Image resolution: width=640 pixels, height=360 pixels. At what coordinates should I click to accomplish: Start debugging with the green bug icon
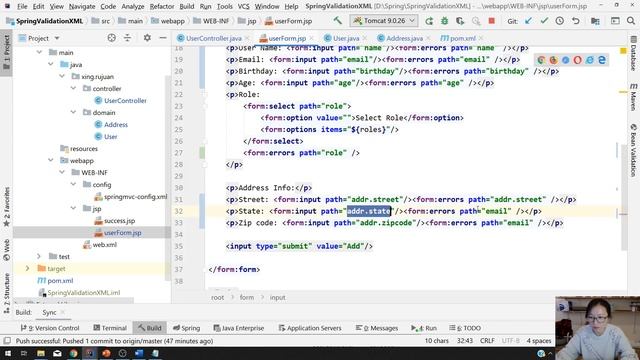point(444,21)
